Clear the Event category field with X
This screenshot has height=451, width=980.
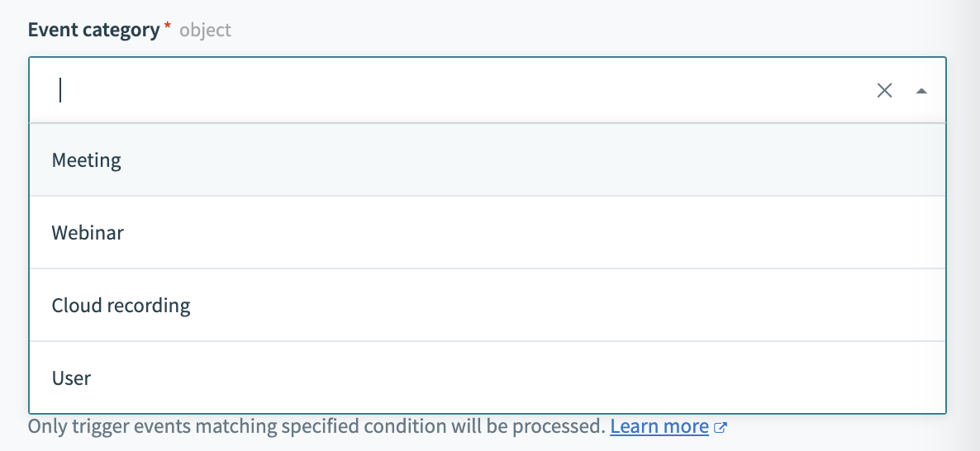(884, 91)
